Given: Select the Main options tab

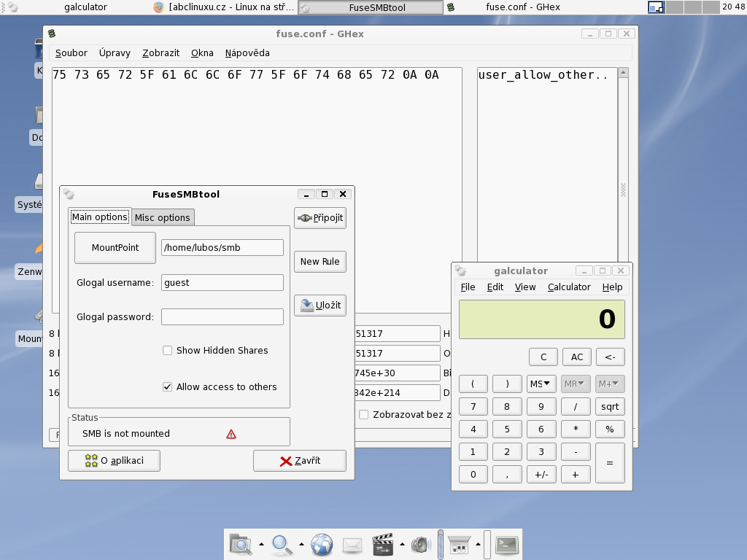Looking at the screenshot, I should [99, 217].
